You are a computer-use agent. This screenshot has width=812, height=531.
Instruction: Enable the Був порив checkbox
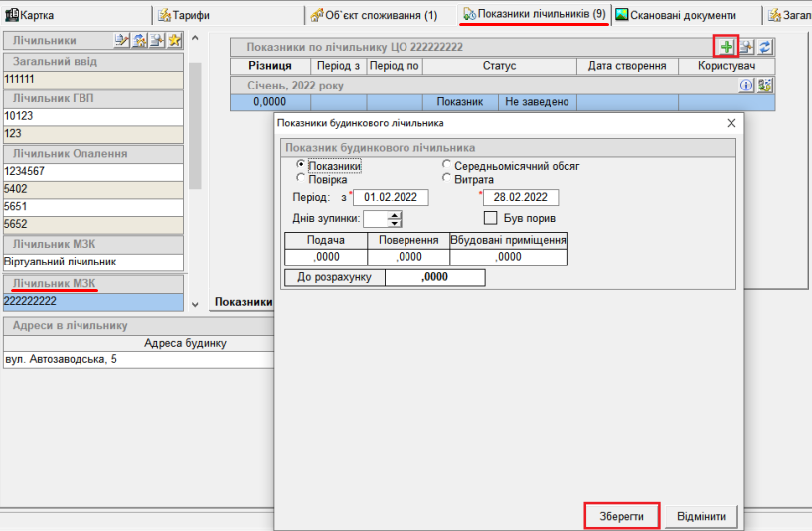pos(490,218)
